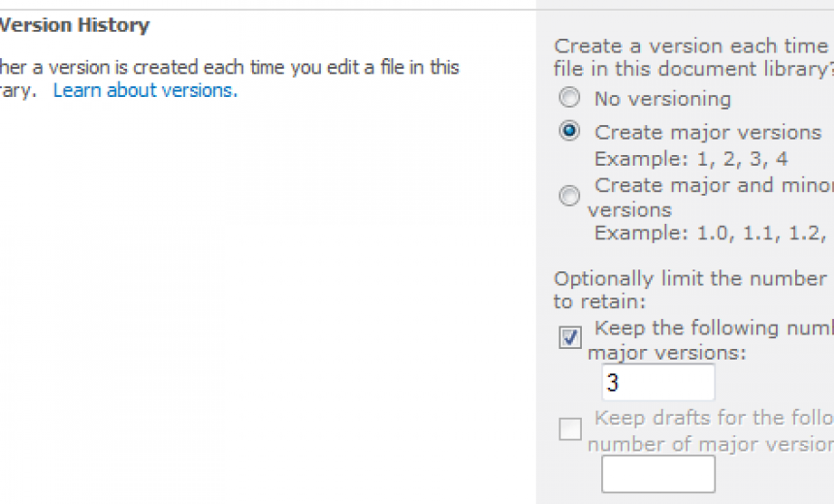This screenshot has width=834, height=504.
Task: Open the Learn about versions link
Action: click(144, 91)
